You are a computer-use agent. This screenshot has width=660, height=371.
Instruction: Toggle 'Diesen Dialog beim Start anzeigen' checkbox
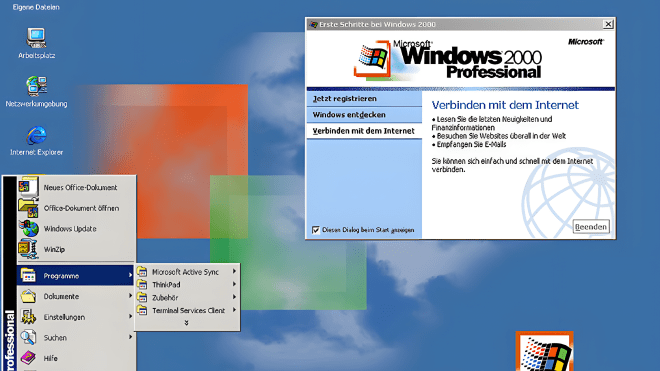(x=316, y=230)
